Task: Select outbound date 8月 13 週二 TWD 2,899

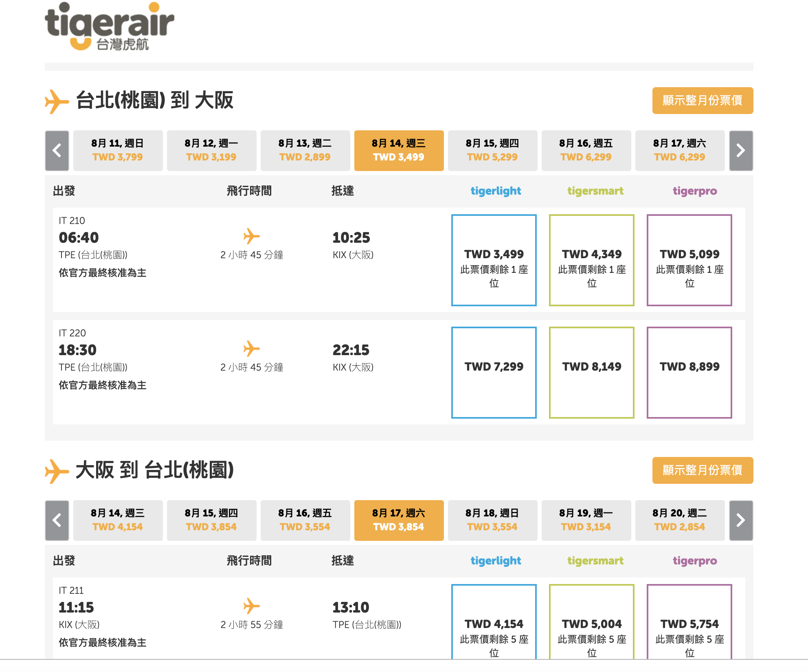Action: coord(305,151)
